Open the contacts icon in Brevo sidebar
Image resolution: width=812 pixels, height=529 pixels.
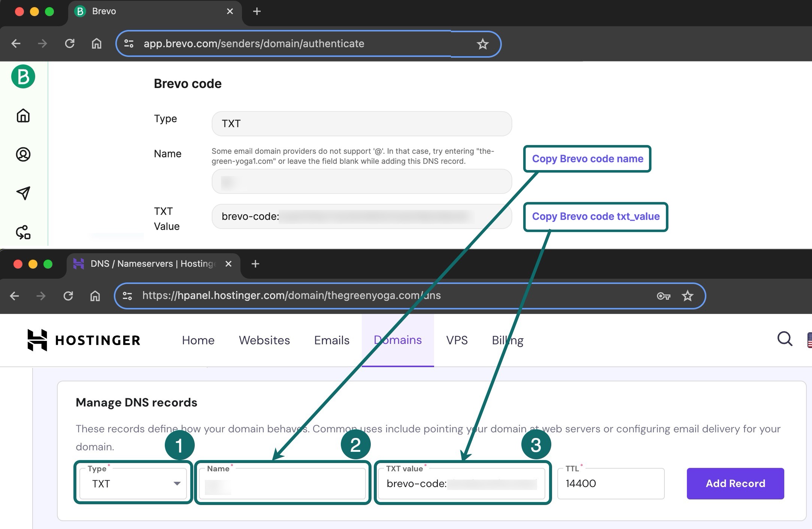23,154
